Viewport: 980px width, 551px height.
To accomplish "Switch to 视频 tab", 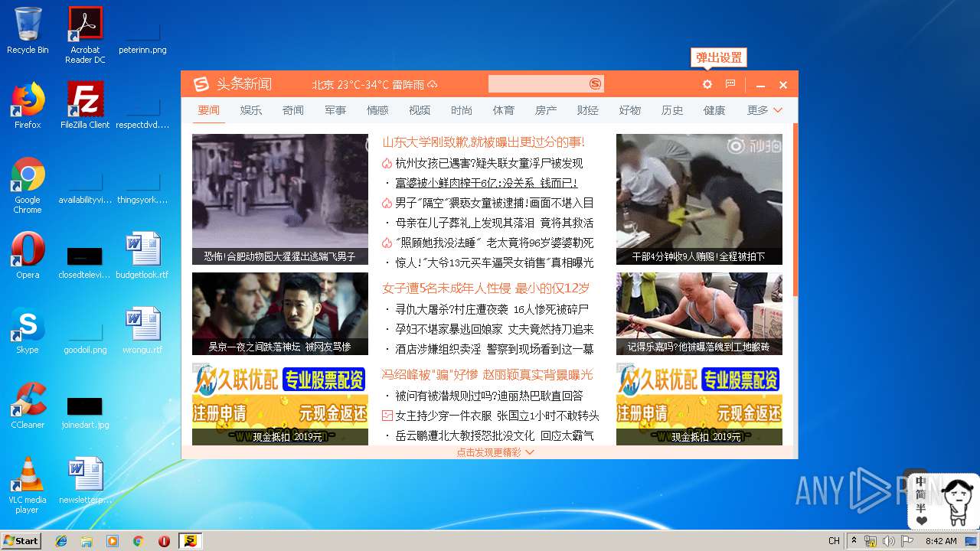I will tap(419, 110).
